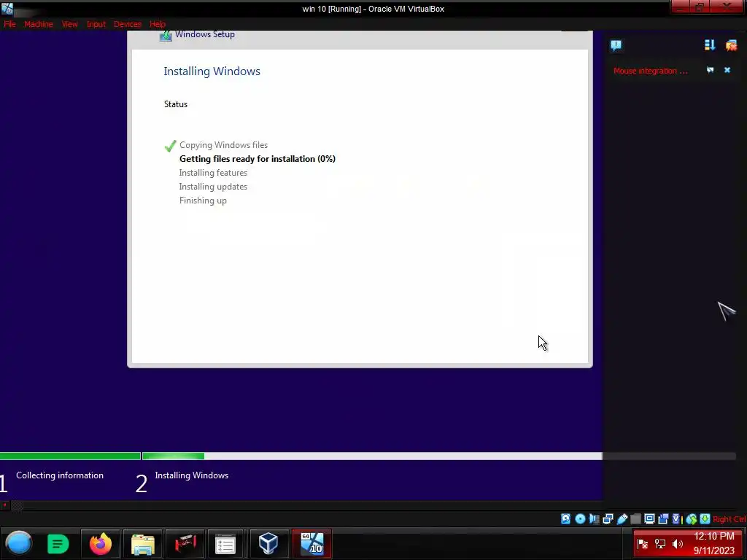Click the optical drive status icon

[x=580, y=518]
